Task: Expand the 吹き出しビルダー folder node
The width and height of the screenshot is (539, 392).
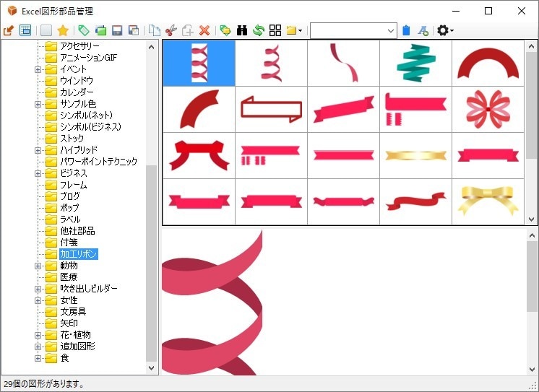Action: click(x=38, y=289)
